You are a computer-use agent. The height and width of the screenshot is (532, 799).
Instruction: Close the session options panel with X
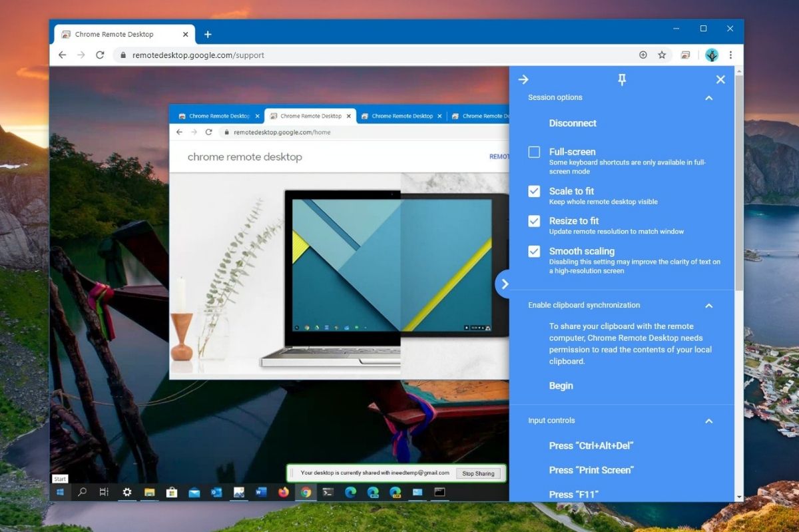(720, 80)
